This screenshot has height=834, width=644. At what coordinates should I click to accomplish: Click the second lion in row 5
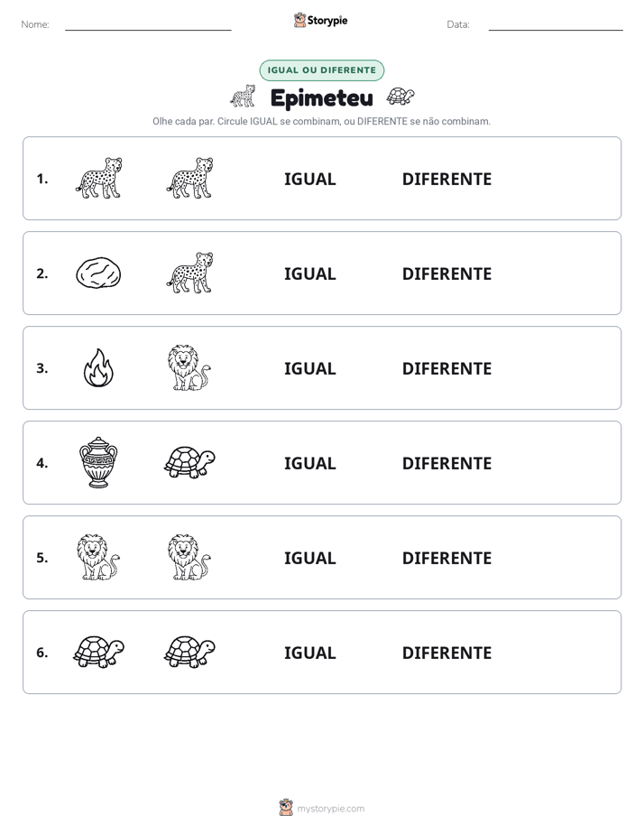189,558
